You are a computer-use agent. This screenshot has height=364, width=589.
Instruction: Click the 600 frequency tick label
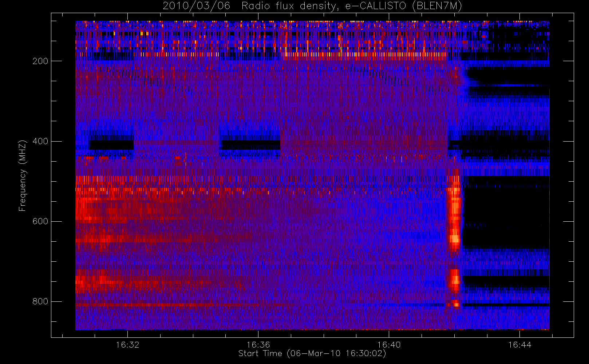pos(40,221)
